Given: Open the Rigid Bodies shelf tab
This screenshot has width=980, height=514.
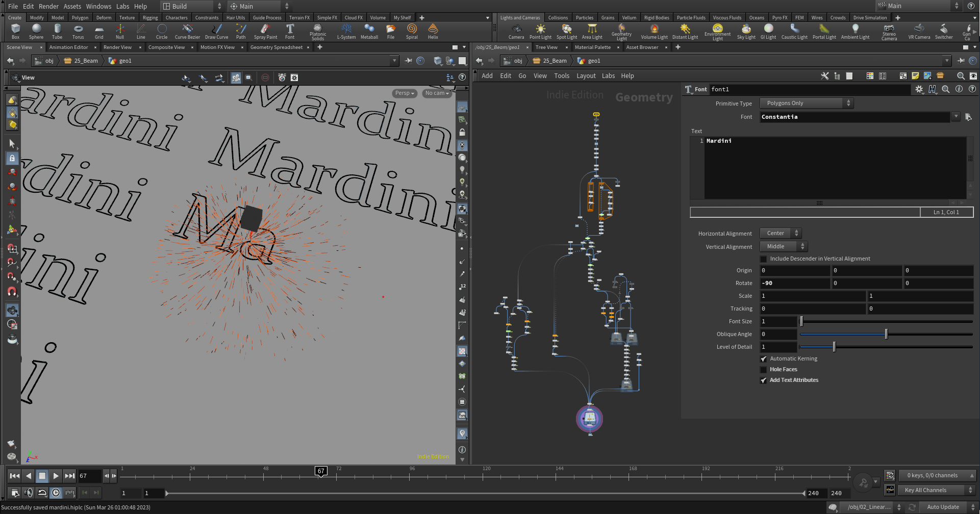Looking at the screenshot, I should point(657,18).
